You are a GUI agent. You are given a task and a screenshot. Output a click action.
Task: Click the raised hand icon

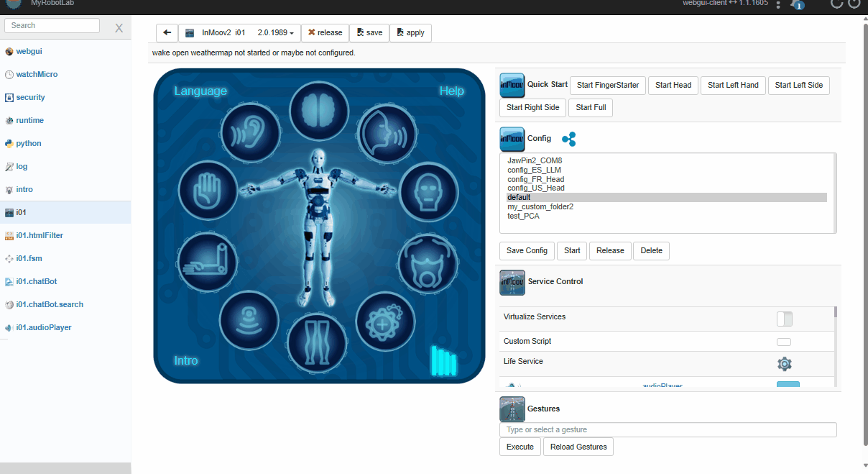pos(208,191)
